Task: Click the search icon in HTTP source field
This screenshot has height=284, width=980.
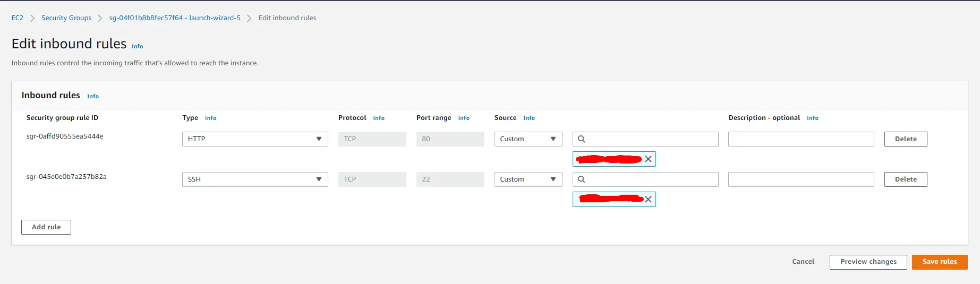Action: (x=582, y=139)
